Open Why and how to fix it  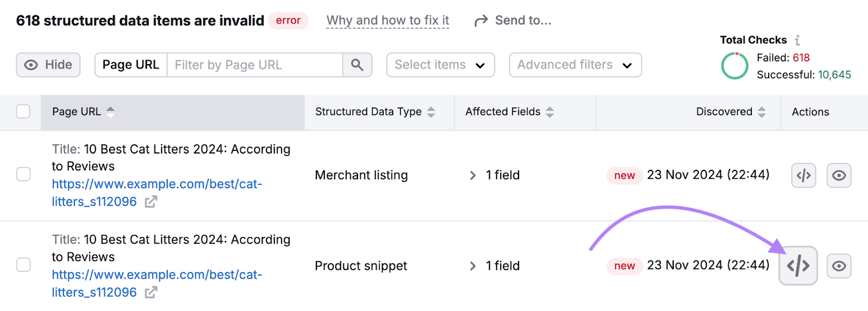(x=387, y=21)
